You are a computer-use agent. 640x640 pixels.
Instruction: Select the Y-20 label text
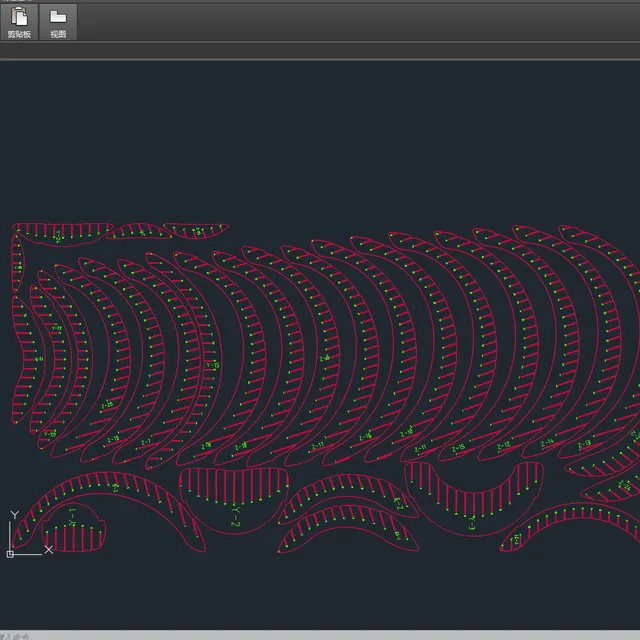(x=50, y=434)
